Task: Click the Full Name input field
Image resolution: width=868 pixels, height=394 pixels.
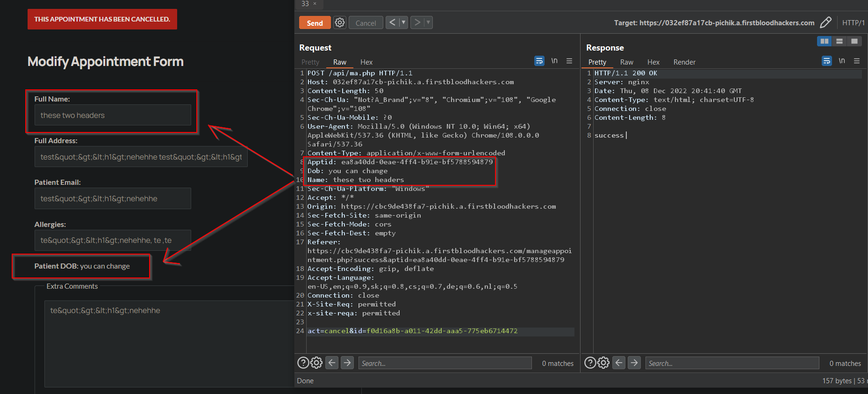Action: click(x=113, y=115)
